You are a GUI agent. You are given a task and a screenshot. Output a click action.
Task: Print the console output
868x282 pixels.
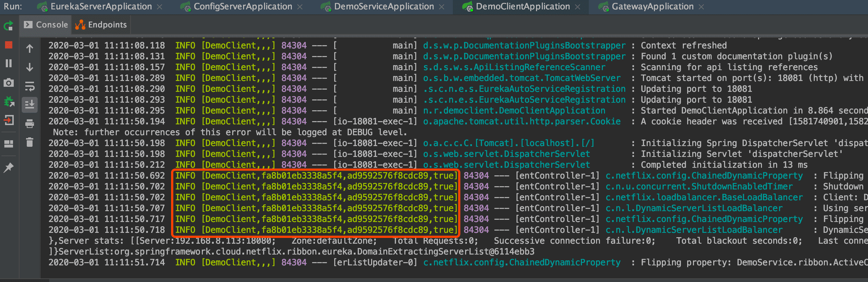coord(30,124)
